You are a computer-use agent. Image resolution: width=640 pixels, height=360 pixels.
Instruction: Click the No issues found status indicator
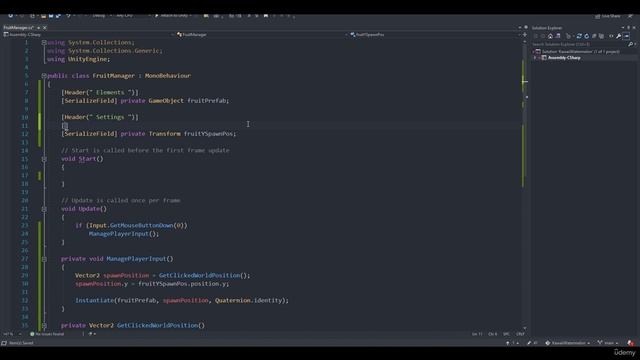(x=47, y=334)
